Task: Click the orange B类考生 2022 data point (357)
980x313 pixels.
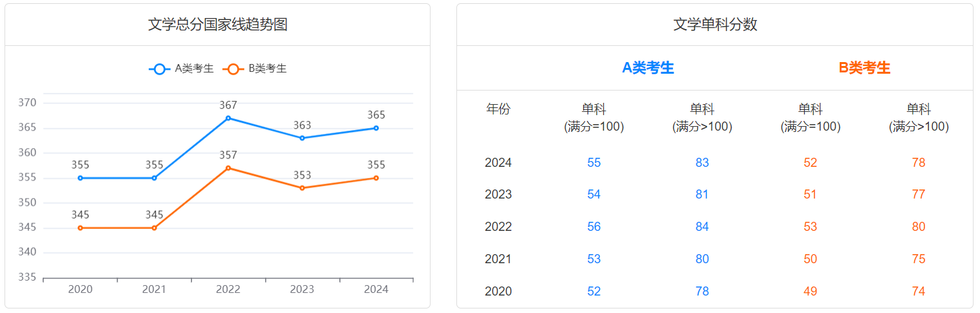Action: [x=228, y=168]
